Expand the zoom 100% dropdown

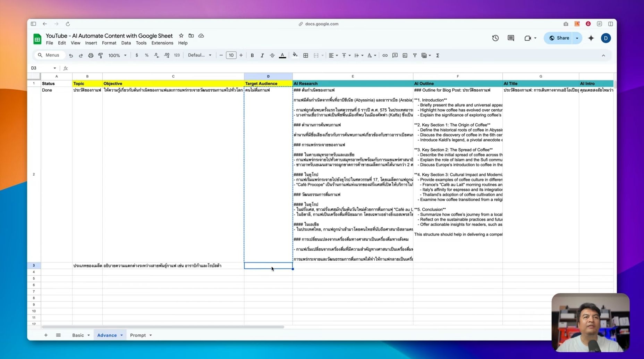tap(117, 56)
